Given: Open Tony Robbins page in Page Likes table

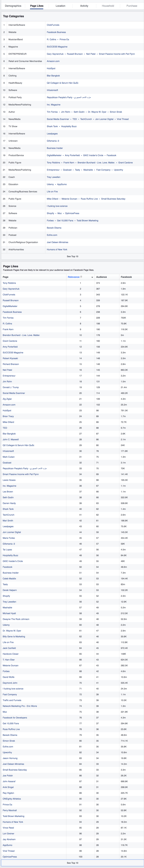Looking at the screenshot, I should coord(9,283).
